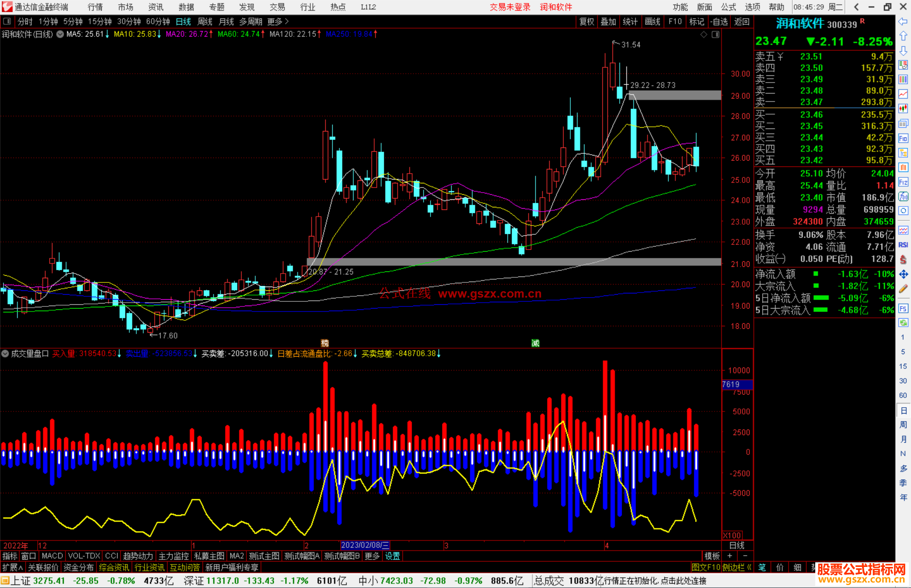
Task: Click the TDX red logo icon
Action: point(7,7)
